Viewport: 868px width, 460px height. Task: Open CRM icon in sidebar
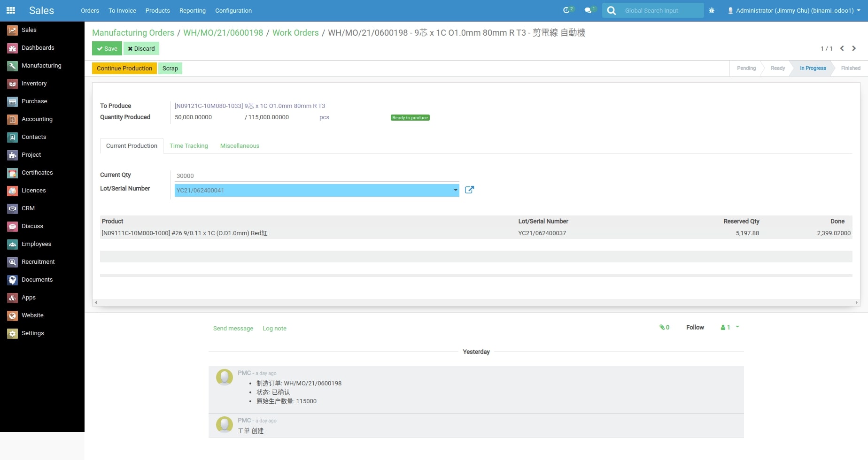tap(13, 208)
